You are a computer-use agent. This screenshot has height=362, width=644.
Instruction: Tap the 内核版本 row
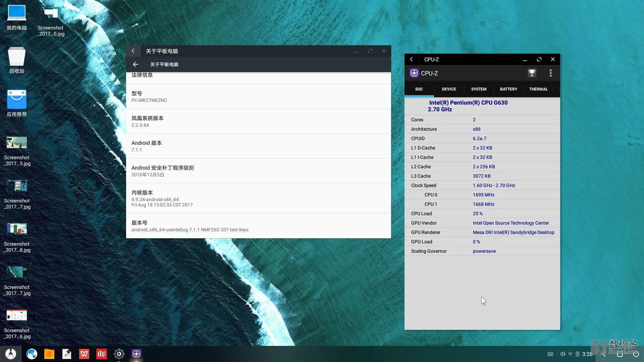click(x=259, y=198)
